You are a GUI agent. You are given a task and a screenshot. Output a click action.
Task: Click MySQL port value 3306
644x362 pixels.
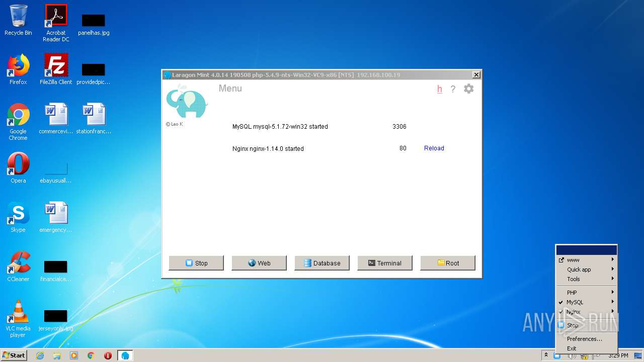coord(399,127)
